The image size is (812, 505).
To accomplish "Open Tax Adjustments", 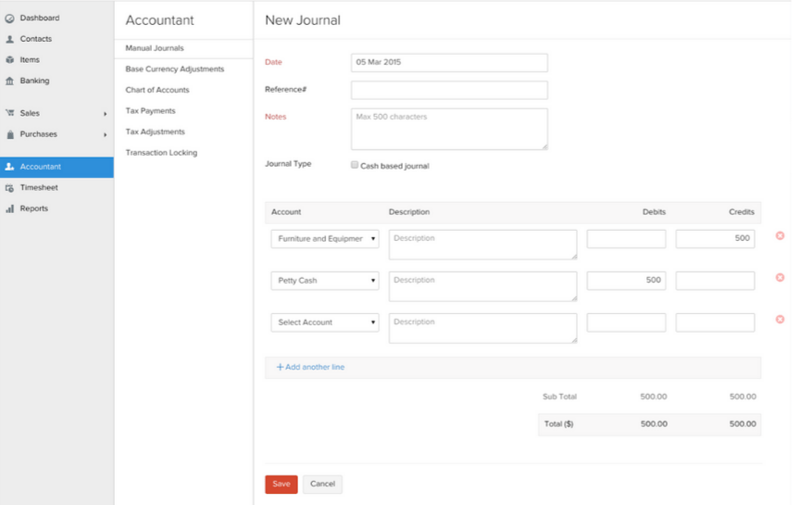I will point(155,132).
